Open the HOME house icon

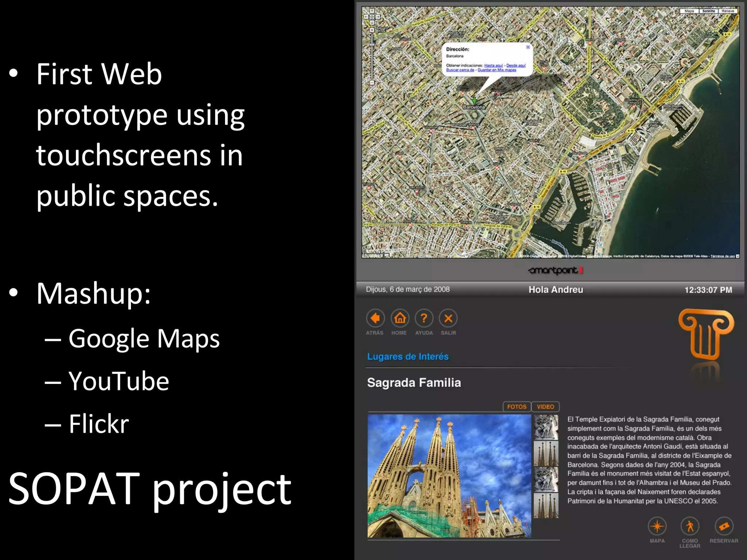click(x=400, y=318)
